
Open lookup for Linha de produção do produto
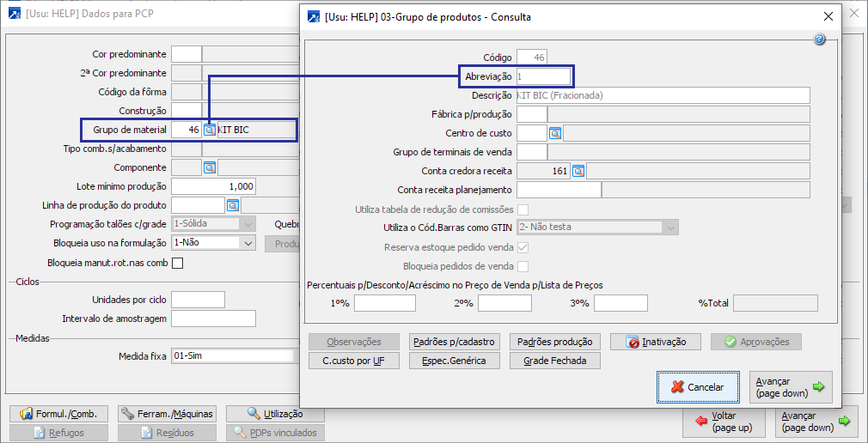point(233,205)
